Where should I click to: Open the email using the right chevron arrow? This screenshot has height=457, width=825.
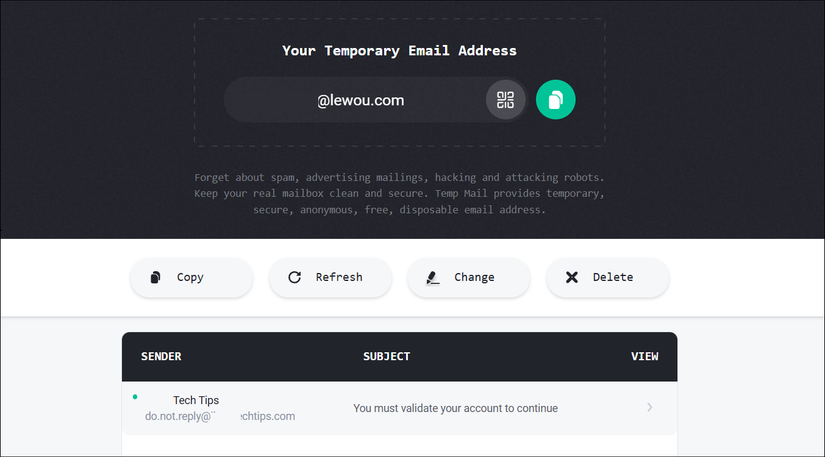pyautogui.click(x=650, y=408)
